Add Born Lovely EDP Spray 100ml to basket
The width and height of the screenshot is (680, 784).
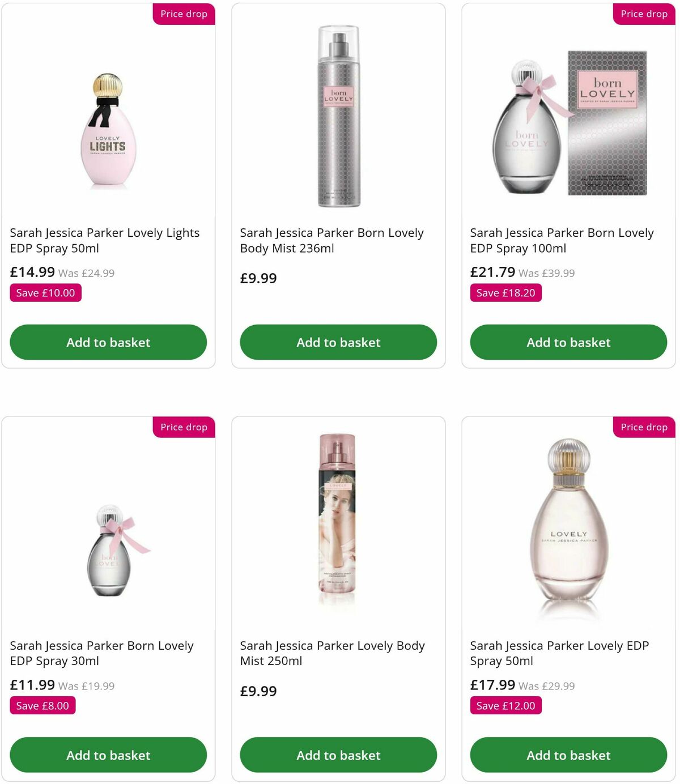click(x=568, y=342)
